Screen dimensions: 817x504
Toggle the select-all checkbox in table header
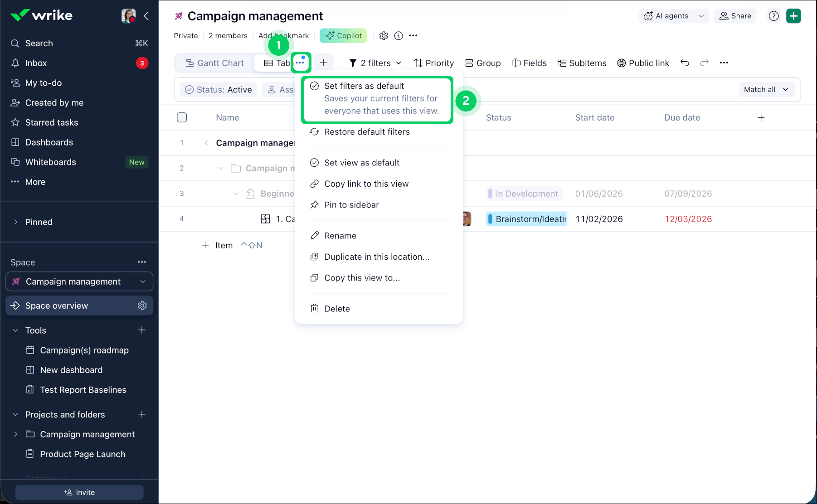pos(182,117)
